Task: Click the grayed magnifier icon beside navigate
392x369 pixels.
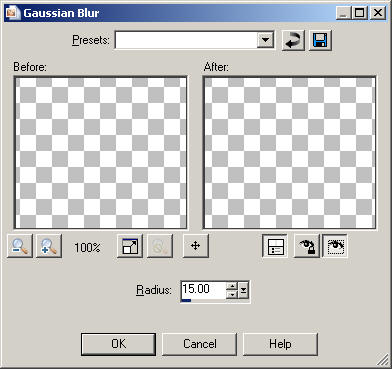Action: 160,246
